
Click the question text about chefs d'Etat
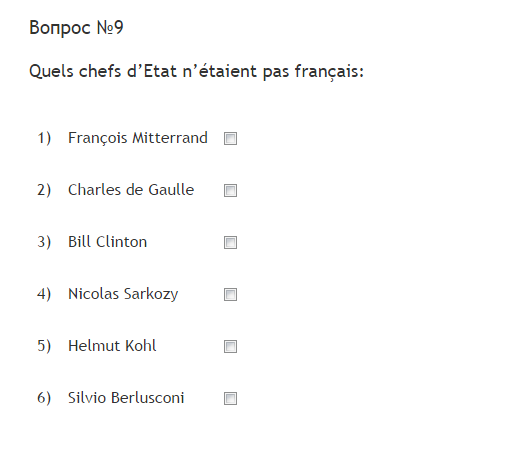pos(196,72)
